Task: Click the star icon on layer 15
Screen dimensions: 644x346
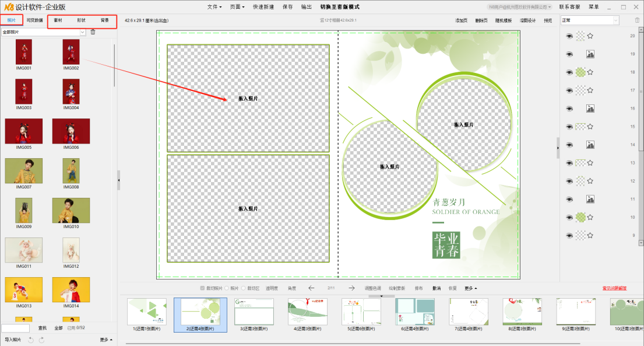Action: (590, 126)
